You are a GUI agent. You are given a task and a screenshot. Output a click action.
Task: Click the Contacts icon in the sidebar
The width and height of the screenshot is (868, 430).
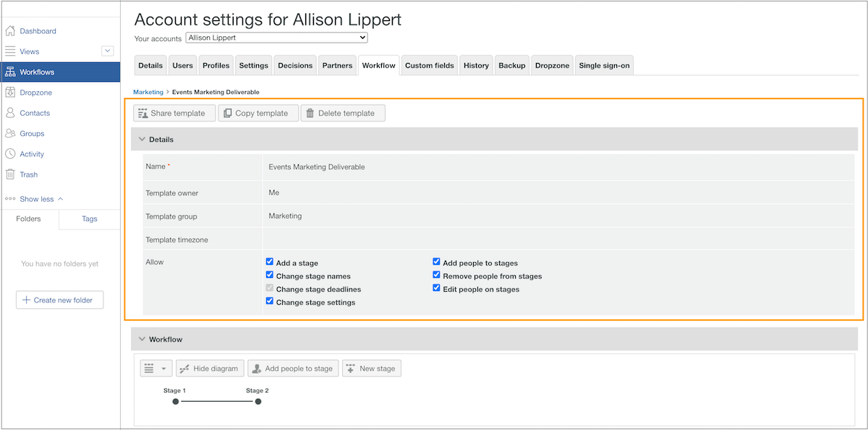pyautogui.click(x=12, y=113)
